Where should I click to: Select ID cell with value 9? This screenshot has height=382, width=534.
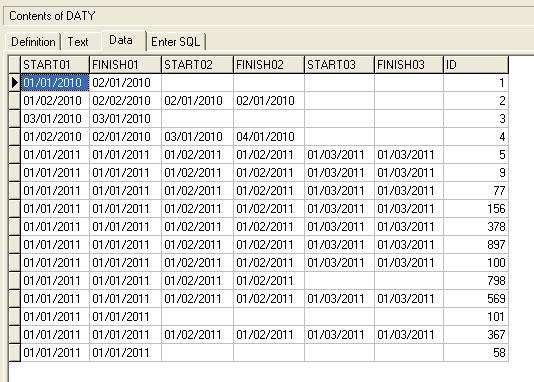(476, 173)
